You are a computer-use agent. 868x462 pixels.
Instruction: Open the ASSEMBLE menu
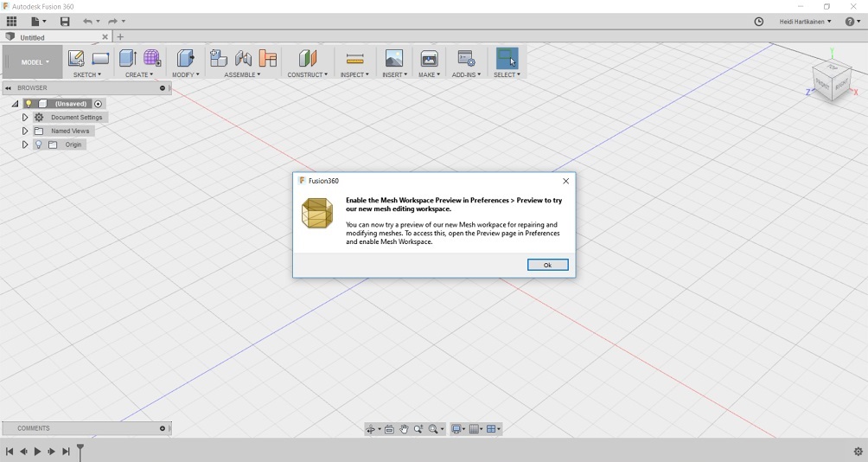pyautogui.click(x=242, y=74)
